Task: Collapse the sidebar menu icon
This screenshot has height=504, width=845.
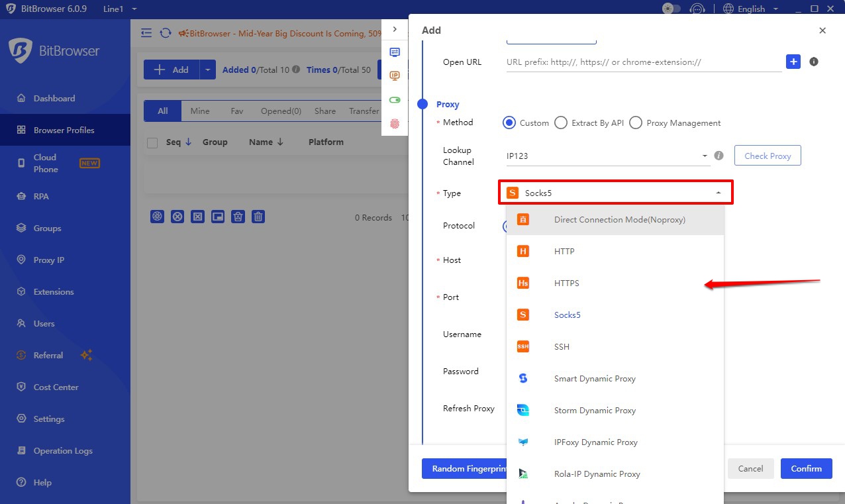Action: 146,33
